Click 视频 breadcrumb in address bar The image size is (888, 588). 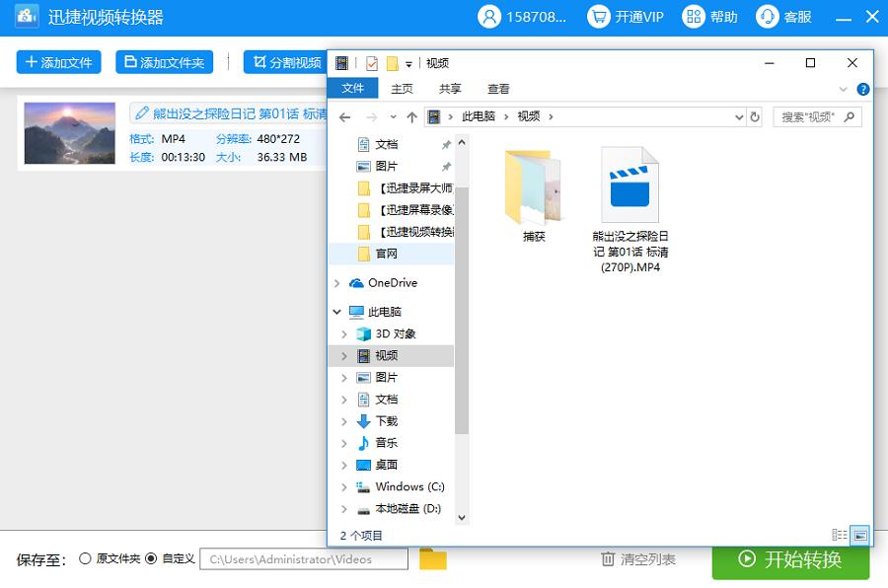pos(529,116)
